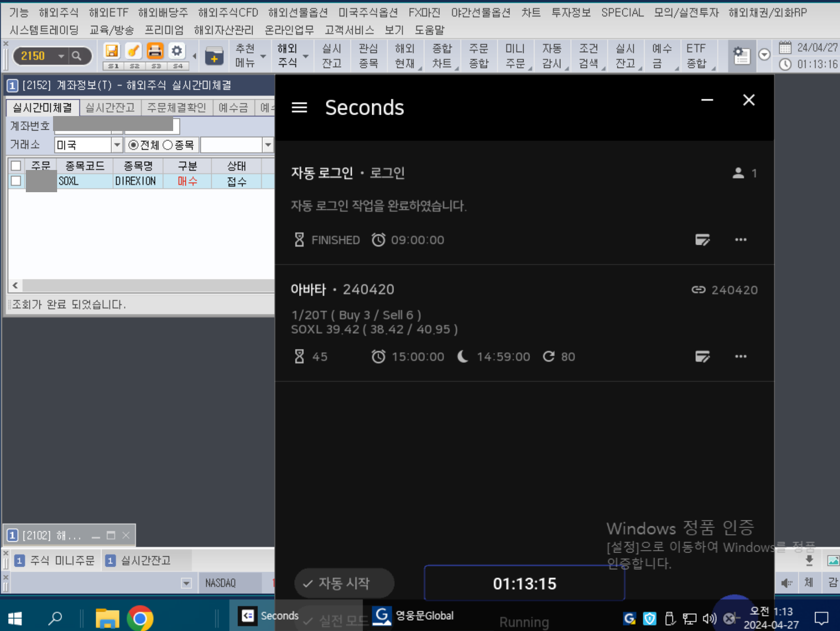Click the 미니 주문 toolbar button
The image size is (840, 631).
pos(515,56)
